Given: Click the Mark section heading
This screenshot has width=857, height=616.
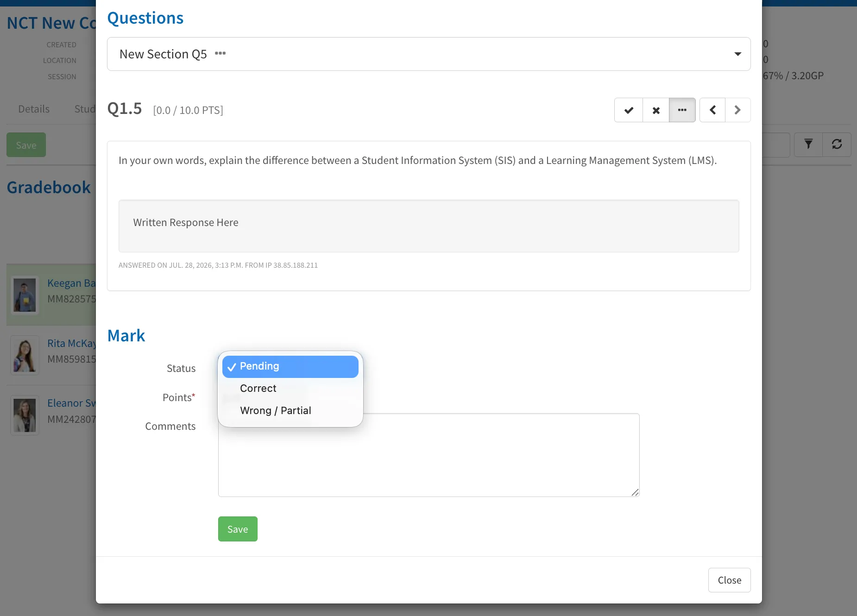Looking at the screenshot, I should click(x=126, y=336).
